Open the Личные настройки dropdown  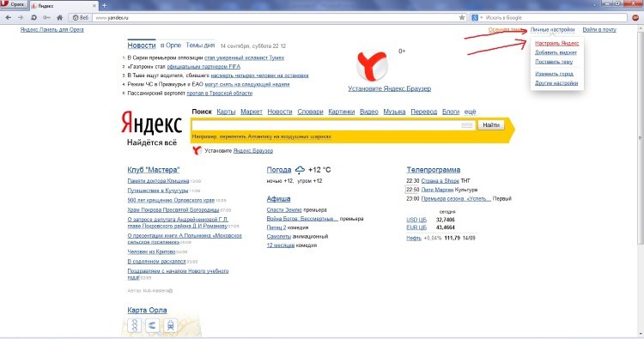click(x=552, y=29)
